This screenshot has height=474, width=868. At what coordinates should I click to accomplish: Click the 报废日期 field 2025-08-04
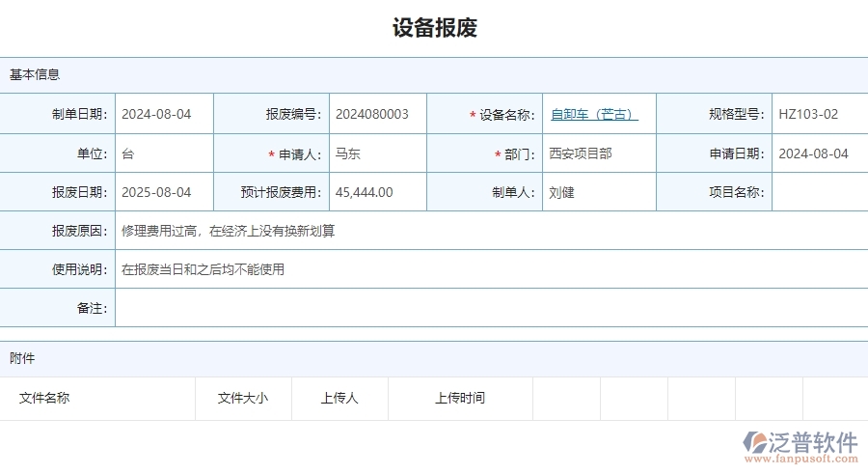point(164,192)
